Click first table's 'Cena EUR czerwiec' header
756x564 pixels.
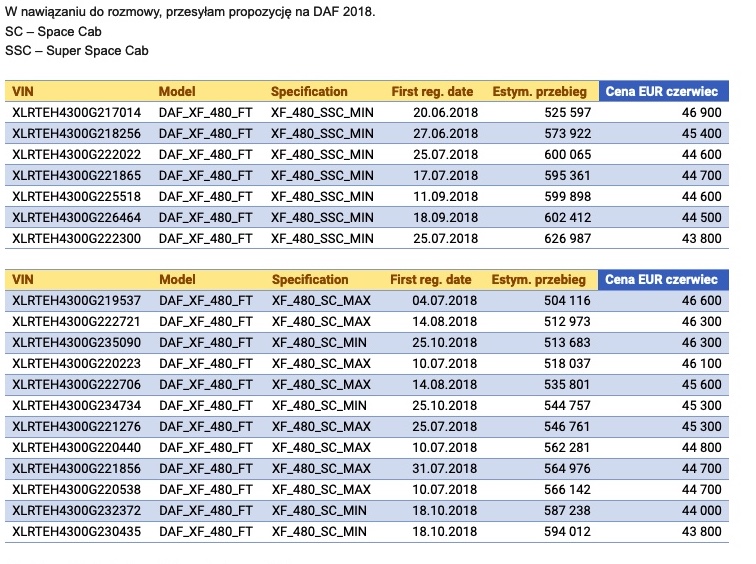[x=662, y=92]
